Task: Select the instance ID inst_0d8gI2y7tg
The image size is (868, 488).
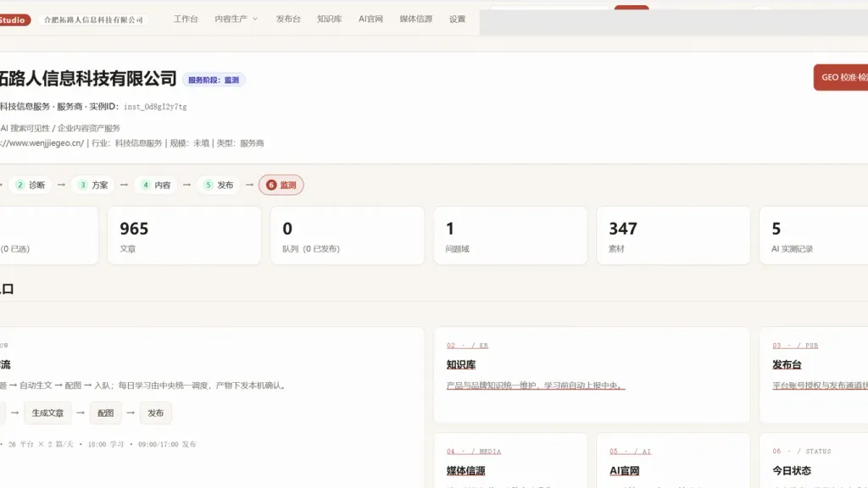Action: (155, 107)
